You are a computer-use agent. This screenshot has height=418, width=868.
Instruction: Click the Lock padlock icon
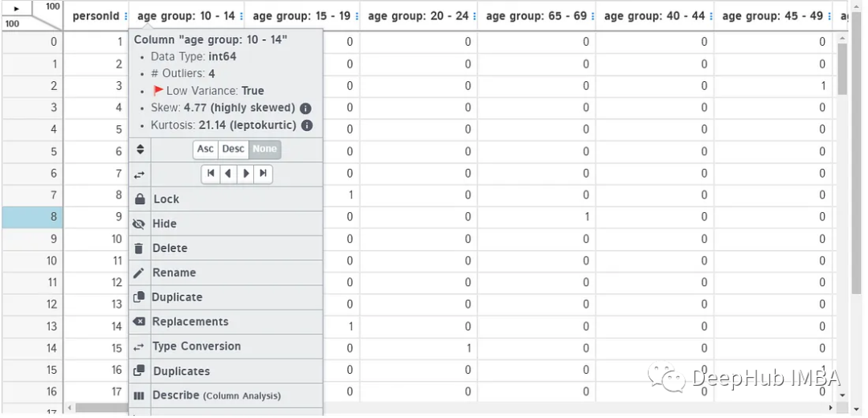140,199
